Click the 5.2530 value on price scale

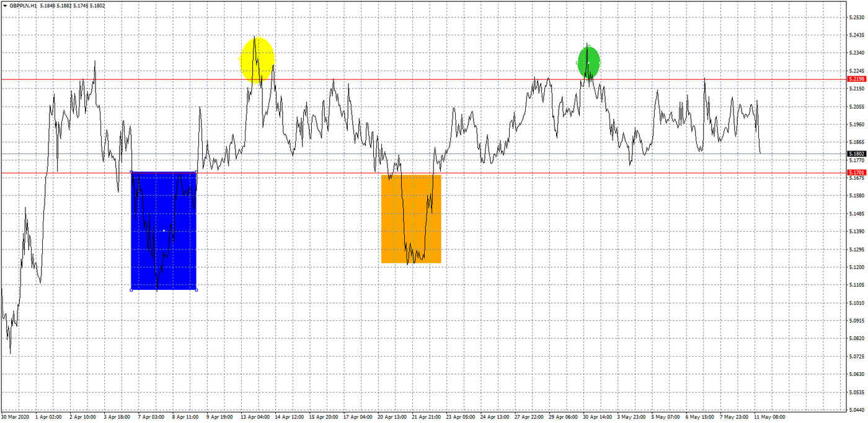click(x=856, y=18)
